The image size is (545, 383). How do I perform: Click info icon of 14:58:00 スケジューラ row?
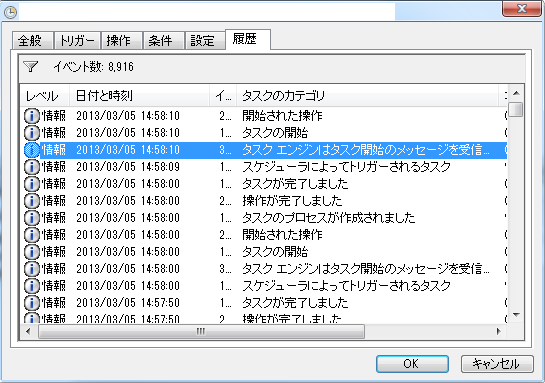pyautogui.click(x=32, y=286)
